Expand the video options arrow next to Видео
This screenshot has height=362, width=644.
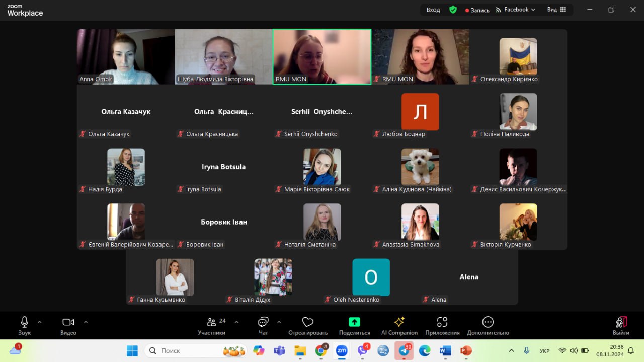click(x=86, y=322)
